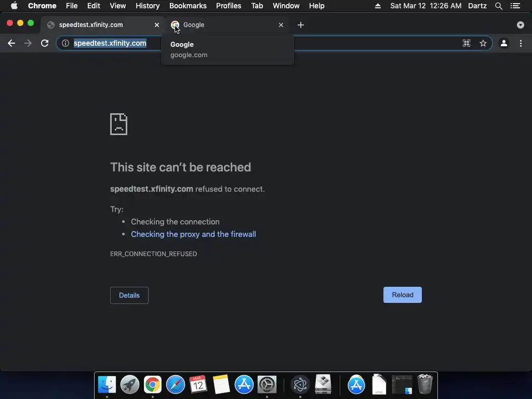This screenshot has width=532, height=399.
Task: Click the 'This site can't be reached' heading
Action: click(x=180, y=167)
